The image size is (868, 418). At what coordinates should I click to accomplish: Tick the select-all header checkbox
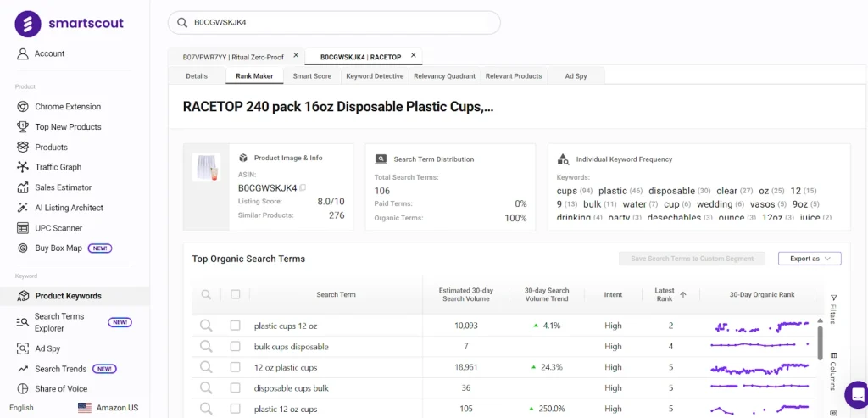click(x=236, y=294)
